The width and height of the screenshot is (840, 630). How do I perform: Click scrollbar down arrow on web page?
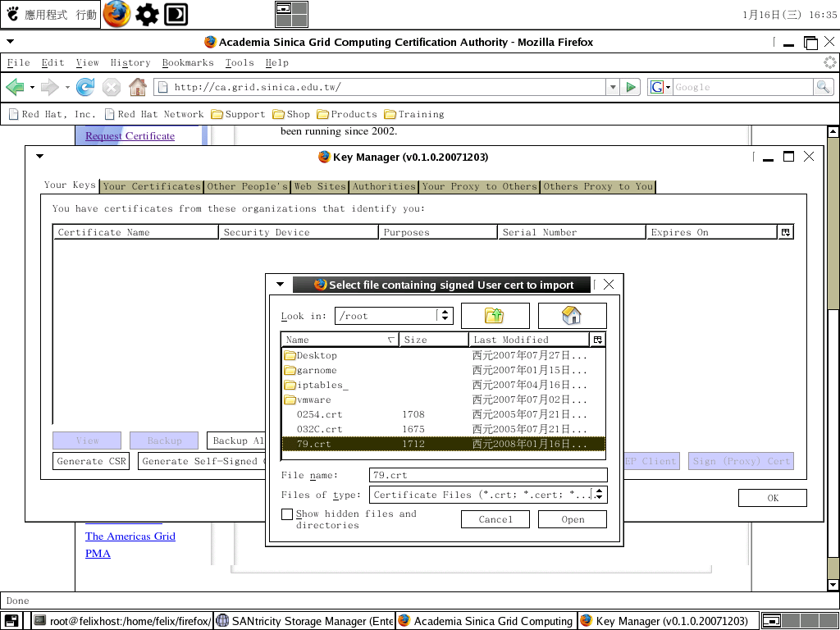[833, 584]
